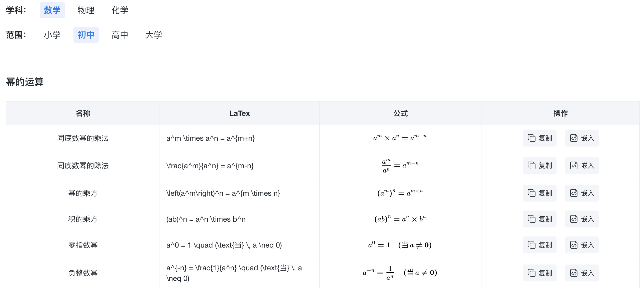Copy the 幂的乘方 formula
This screenshot has height=292, width=644.
pyautogui.click(x=539, y=193)
